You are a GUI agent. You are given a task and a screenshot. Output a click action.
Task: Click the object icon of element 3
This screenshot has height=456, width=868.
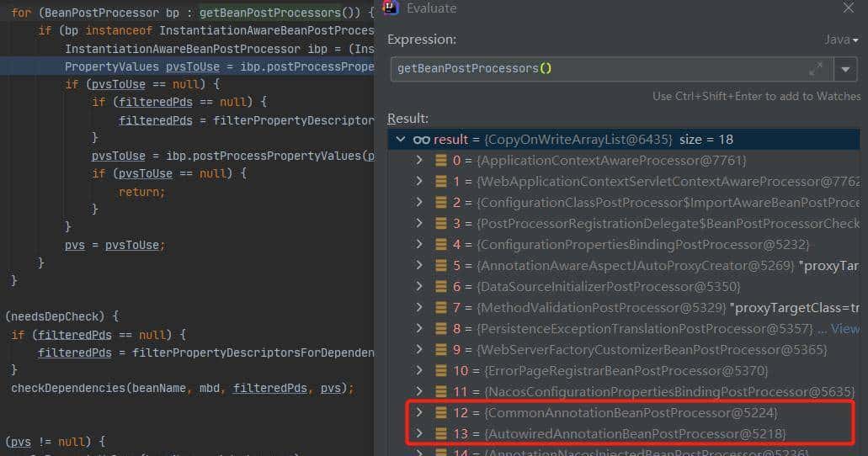440,224
